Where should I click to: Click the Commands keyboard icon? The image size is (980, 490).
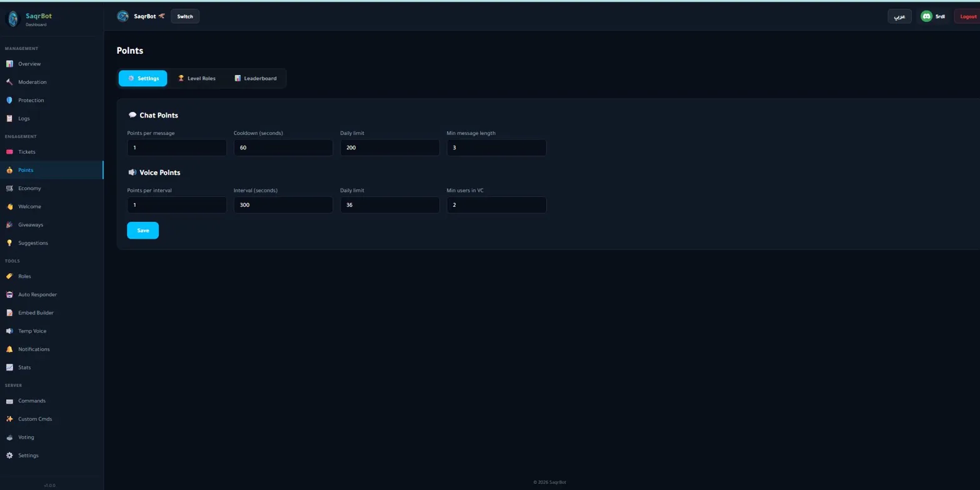point(9,401)
